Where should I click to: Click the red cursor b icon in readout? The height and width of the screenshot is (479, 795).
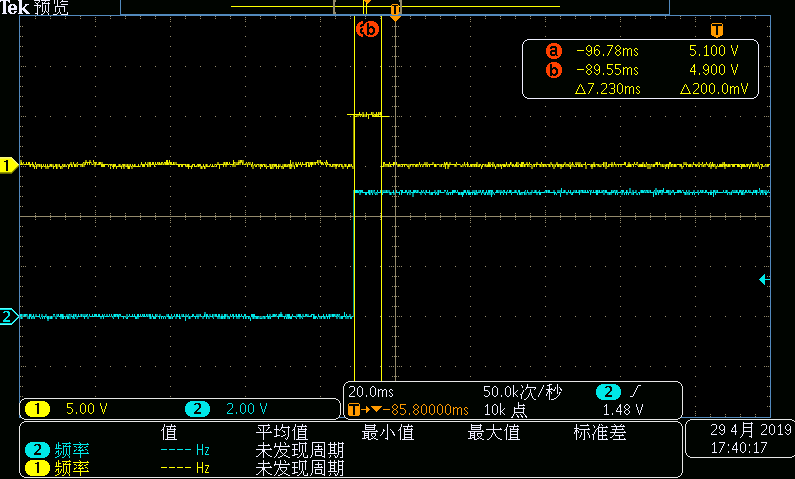pos(554,70)
